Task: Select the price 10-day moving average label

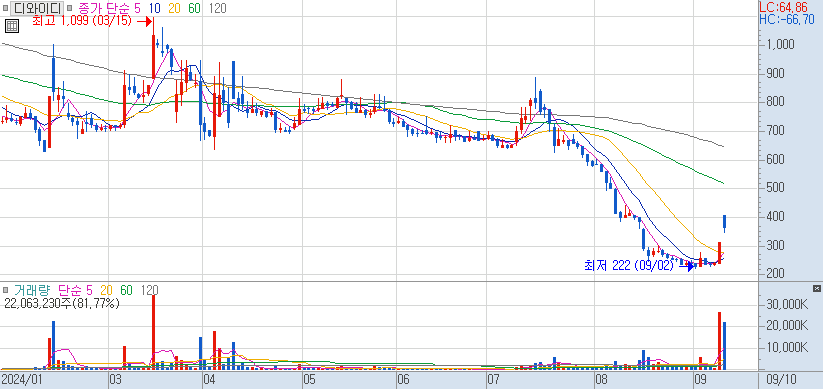Action: click(155, 8)
